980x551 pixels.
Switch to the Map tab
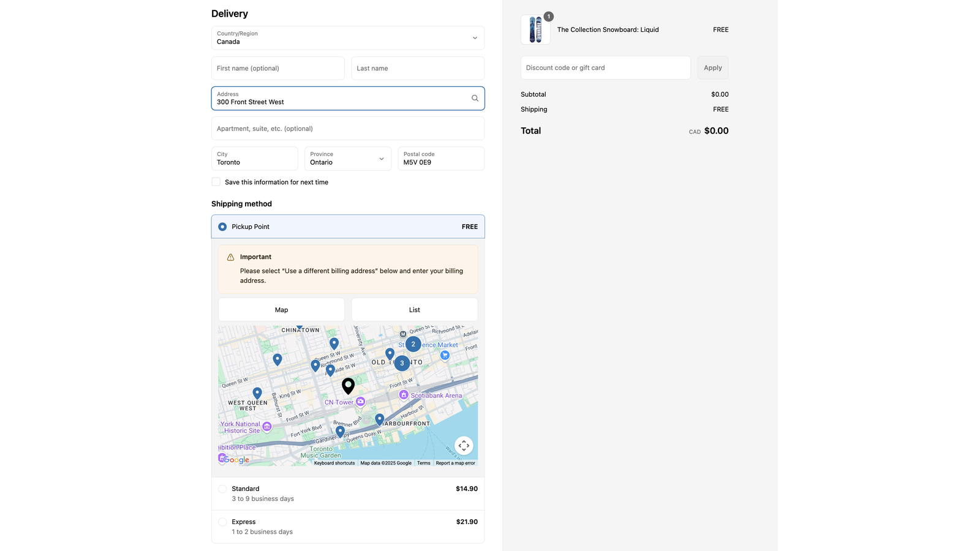[281, 310]
